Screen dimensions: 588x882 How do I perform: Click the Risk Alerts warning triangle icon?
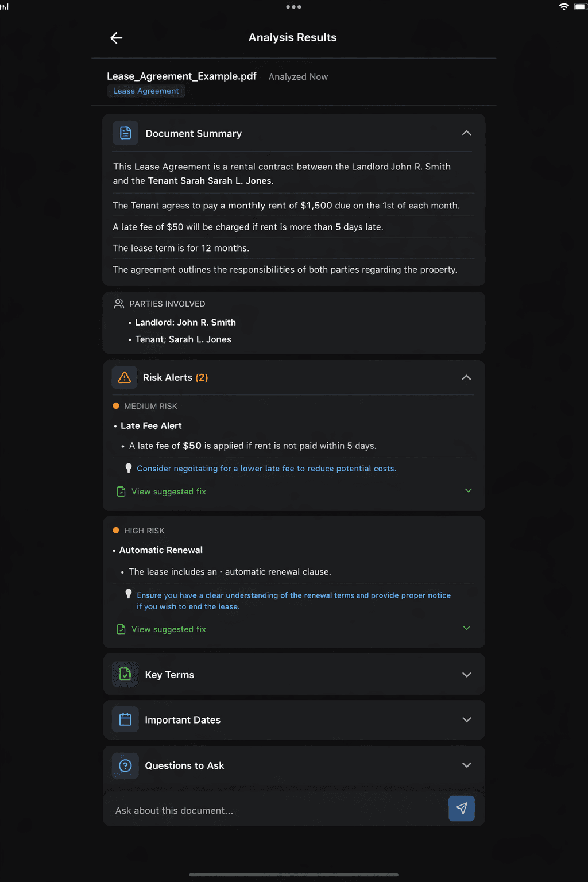125,377
